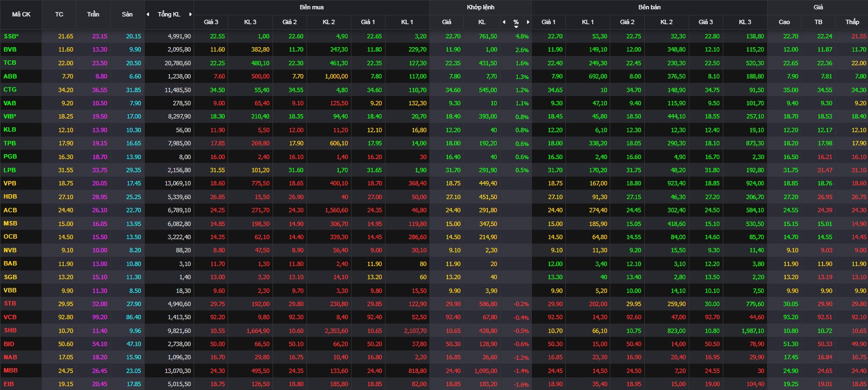Sort by Giá 1 under Bên bán

pyautogui.click(x=548, y=22)
